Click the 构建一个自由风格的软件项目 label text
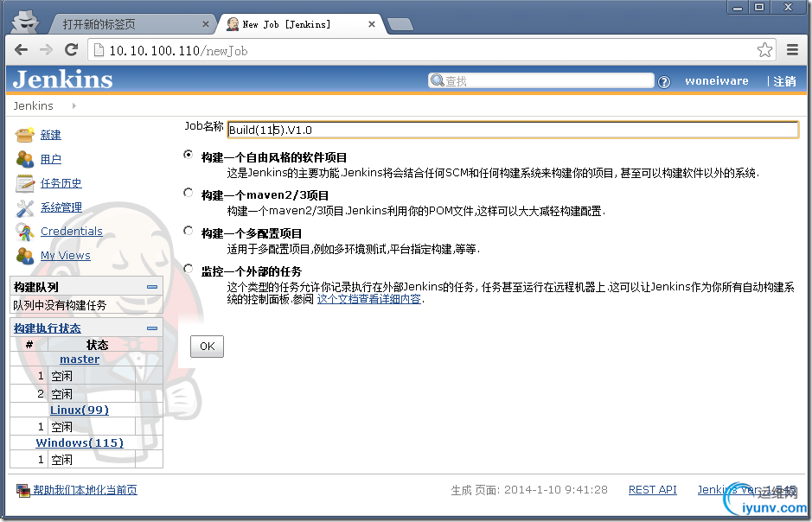This screenshot has width=812, height=522. point(274,157)
